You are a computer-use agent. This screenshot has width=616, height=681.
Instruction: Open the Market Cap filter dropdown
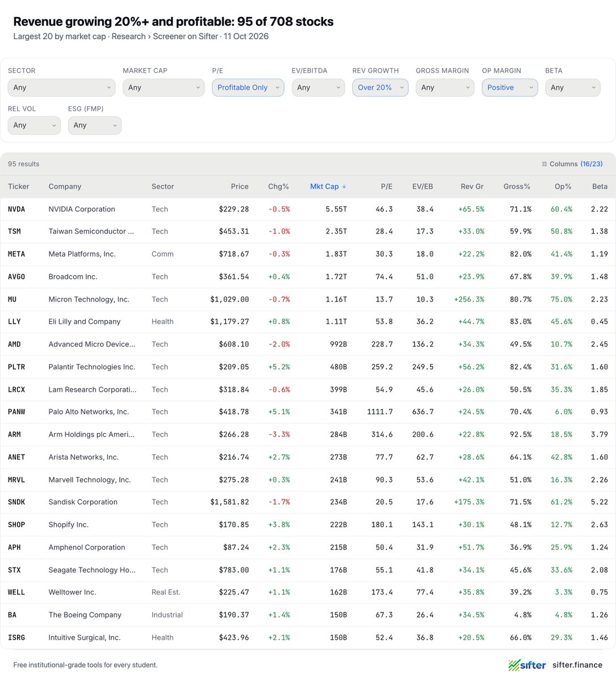pyautogui.click(x=164, y=87)
